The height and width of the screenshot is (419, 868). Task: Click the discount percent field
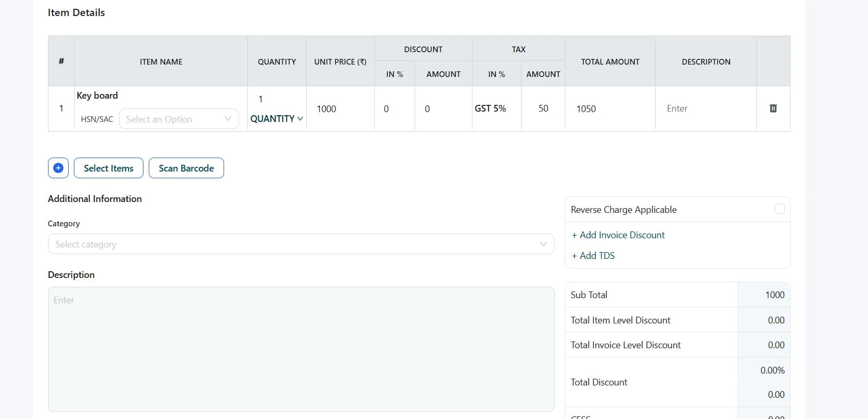394,109
